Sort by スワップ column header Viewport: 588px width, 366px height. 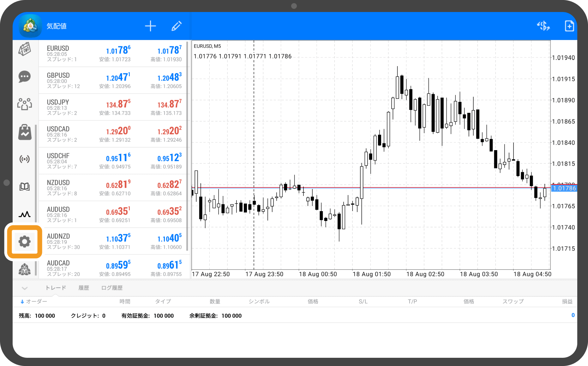click(x=513, y=302)
